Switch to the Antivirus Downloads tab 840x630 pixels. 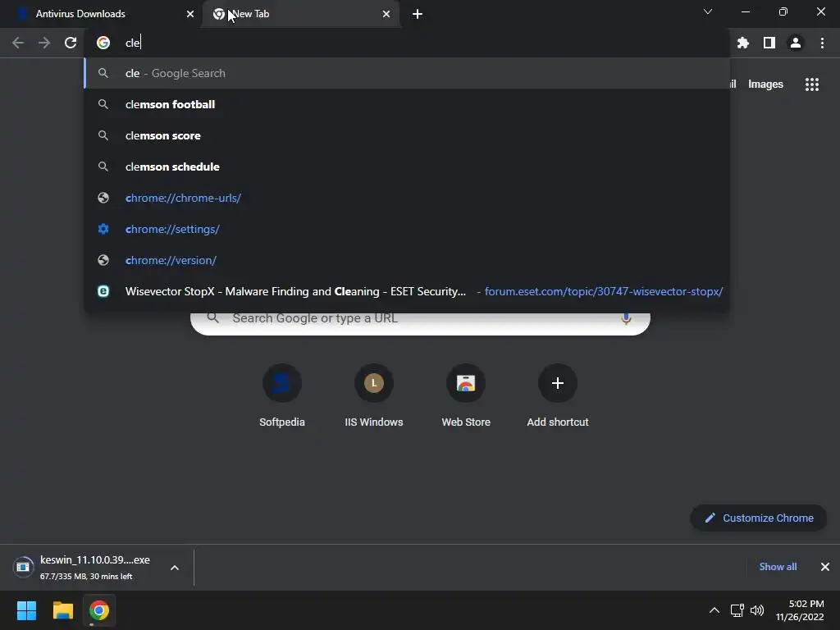[102, 14]
